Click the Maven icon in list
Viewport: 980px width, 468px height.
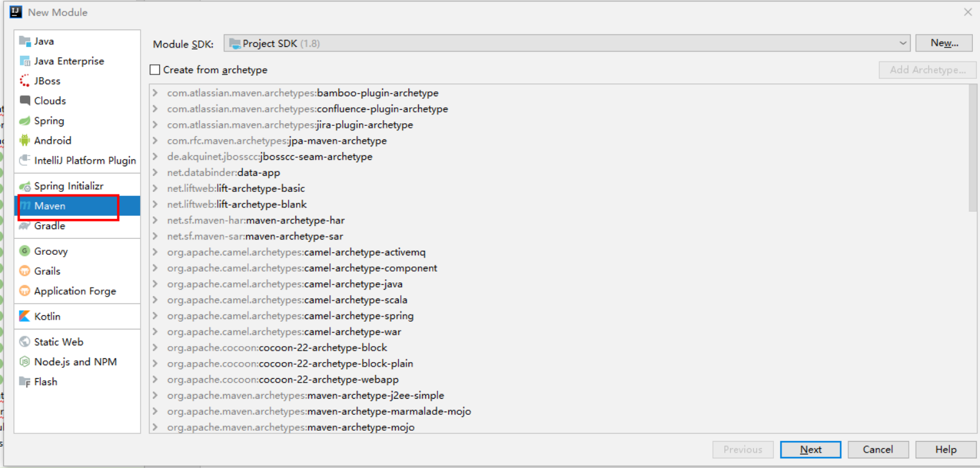pyautogui.click(x=25, y=206)
